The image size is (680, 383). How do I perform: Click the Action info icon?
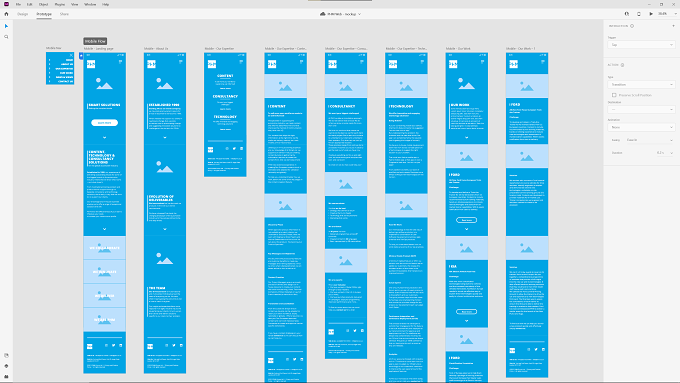pyautogui.click(x=622, y=65)
